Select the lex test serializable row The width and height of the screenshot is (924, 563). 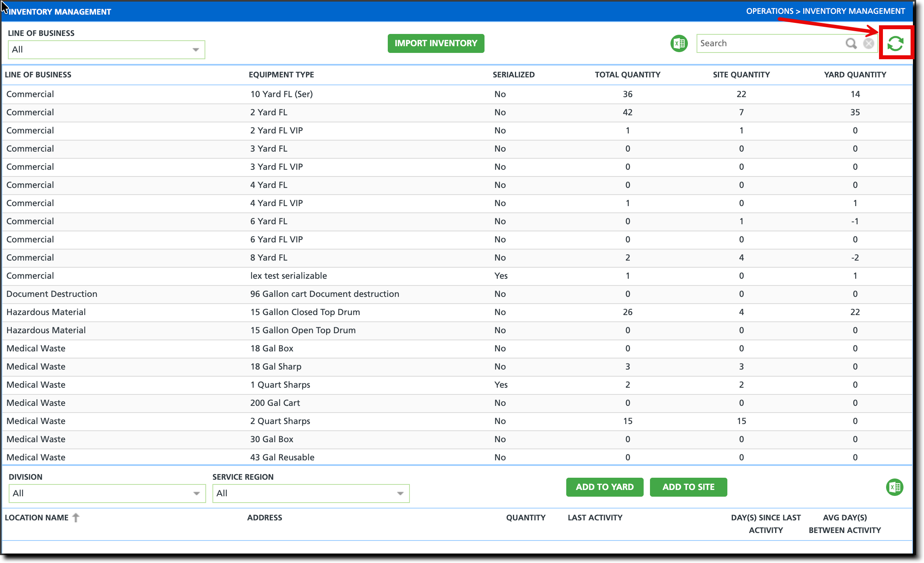coord(288,276)
